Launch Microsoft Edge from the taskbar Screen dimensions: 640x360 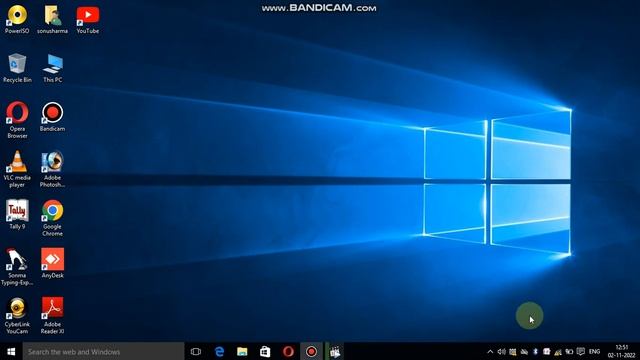pos(219,351)
